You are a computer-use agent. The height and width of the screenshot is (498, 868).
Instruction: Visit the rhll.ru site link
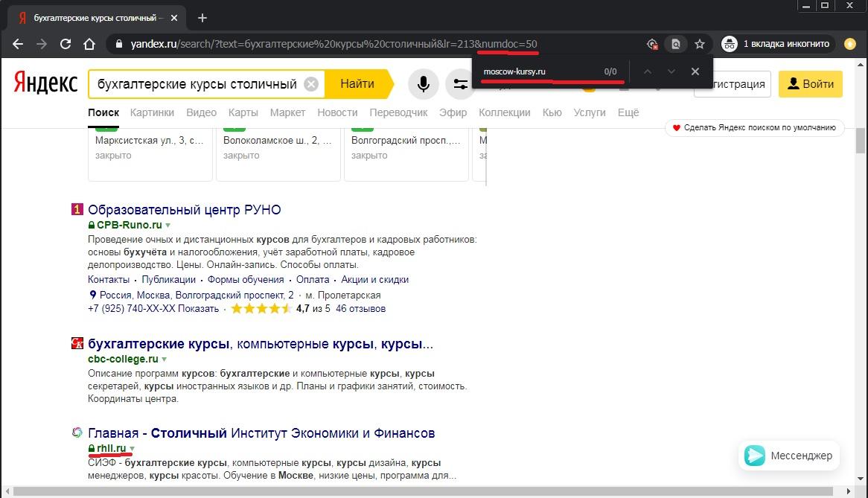click(111, 448)
